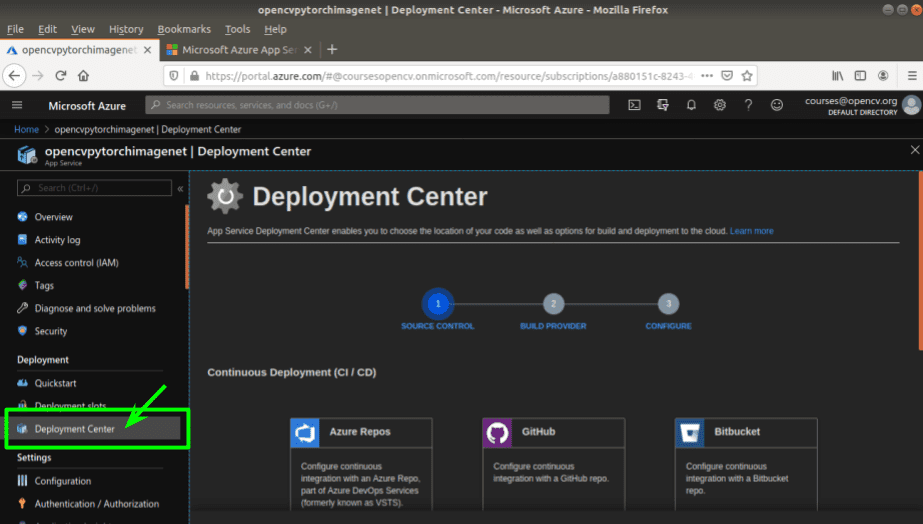The width and height of the screenshot is (923, 524).
Task: Select the opencvpytorchimagenet browser tab
Action: pyautogui.click(x=80, y=50)
